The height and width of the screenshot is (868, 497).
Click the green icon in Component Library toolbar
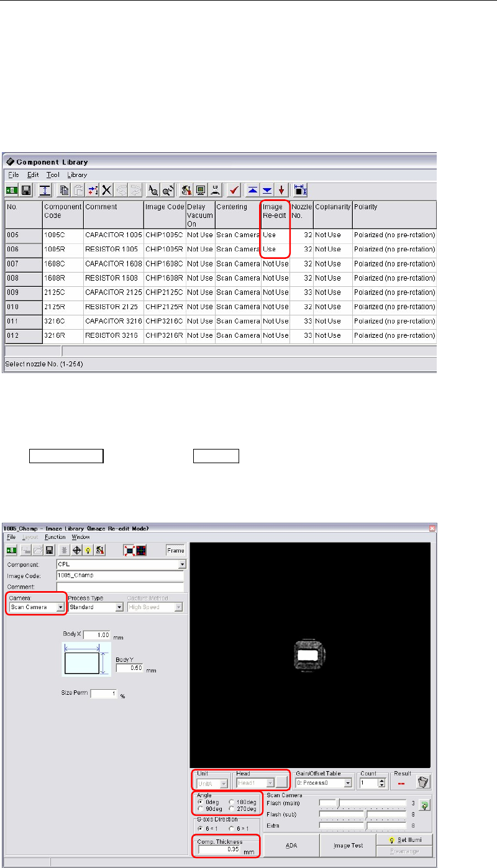[x=11, y=191]
